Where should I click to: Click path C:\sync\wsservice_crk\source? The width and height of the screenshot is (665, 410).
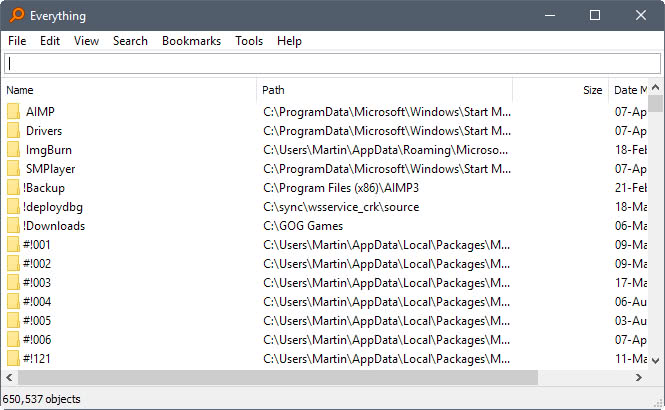pos(341,207)
